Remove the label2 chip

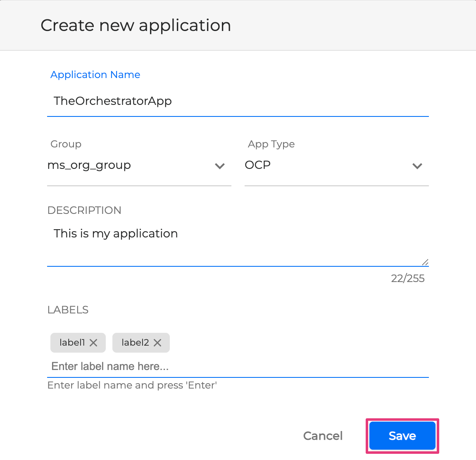point(157,342)
